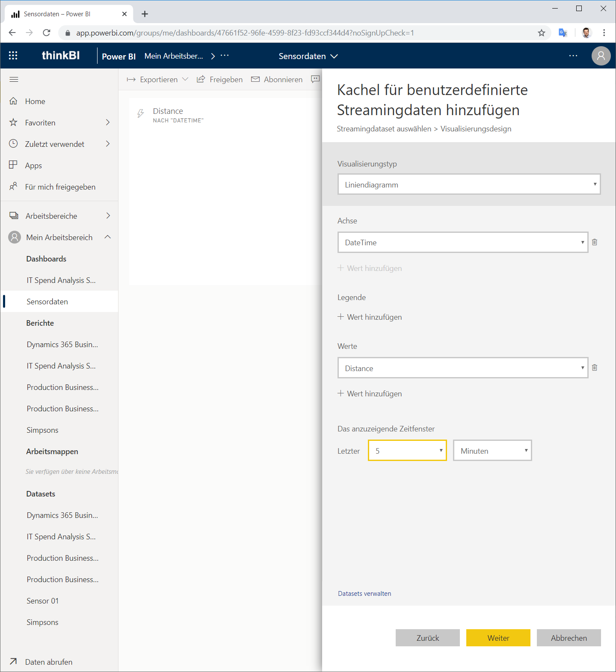
Task: Select Abonnieren in the toolbar
Action: tap(277, 79)
